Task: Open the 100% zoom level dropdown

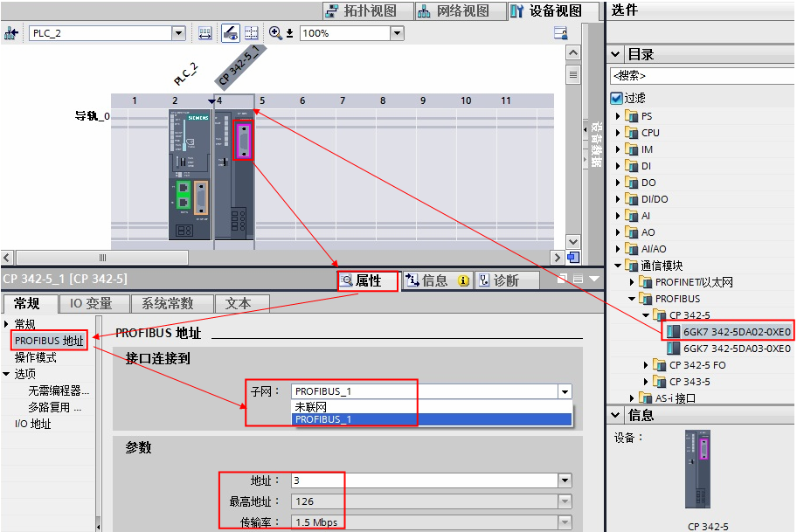Action: [x=397, y=33]
